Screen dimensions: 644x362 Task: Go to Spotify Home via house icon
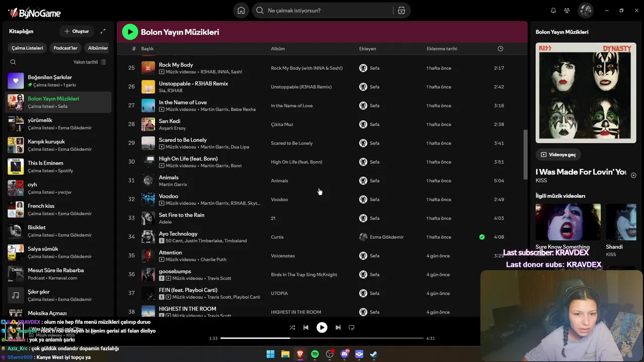(241, 10)
